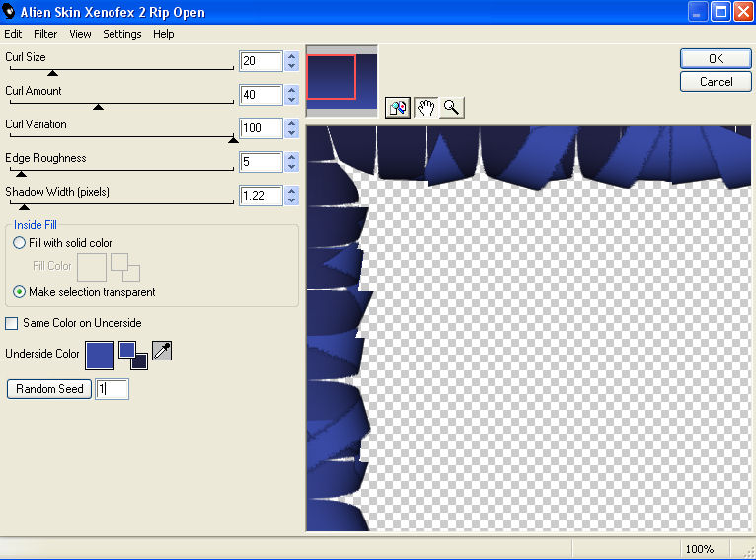Click the Random Seed button
756x560 pixels.
pyautogui.click(x=49, y=389)
